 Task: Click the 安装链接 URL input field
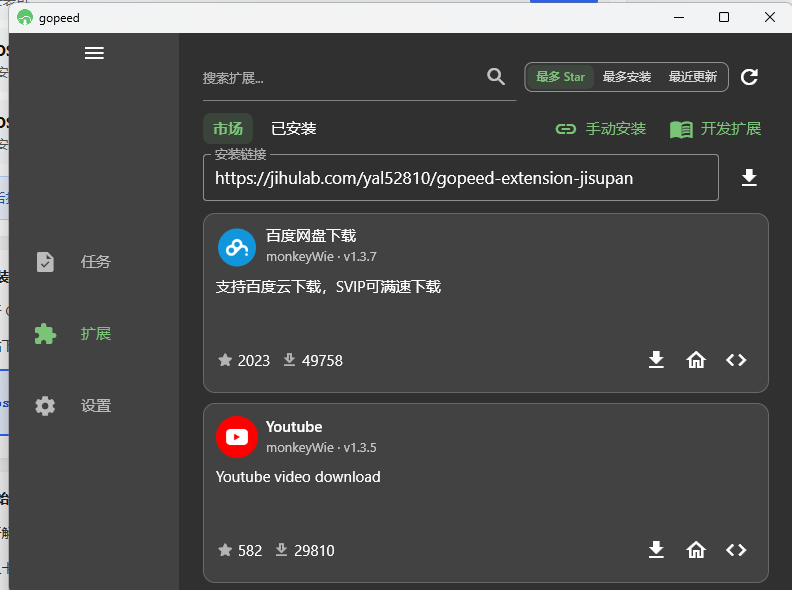click(x=461, y=178)
